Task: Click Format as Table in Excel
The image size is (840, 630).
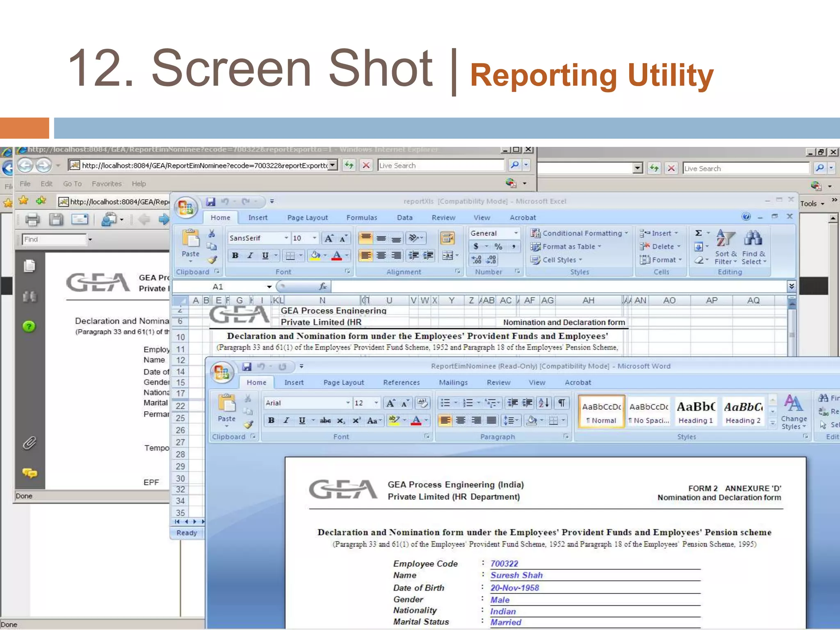Action: [x=566, y=247]
